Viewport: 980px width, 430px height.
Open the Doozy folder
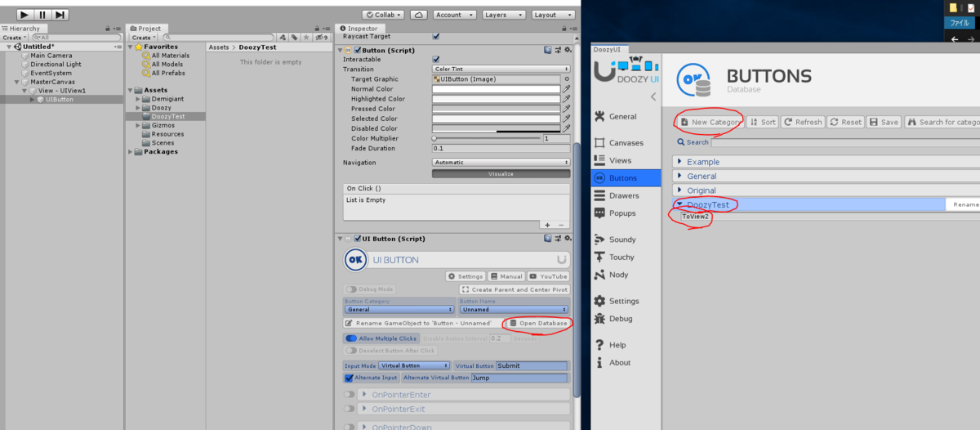click(x=161, y=108)
